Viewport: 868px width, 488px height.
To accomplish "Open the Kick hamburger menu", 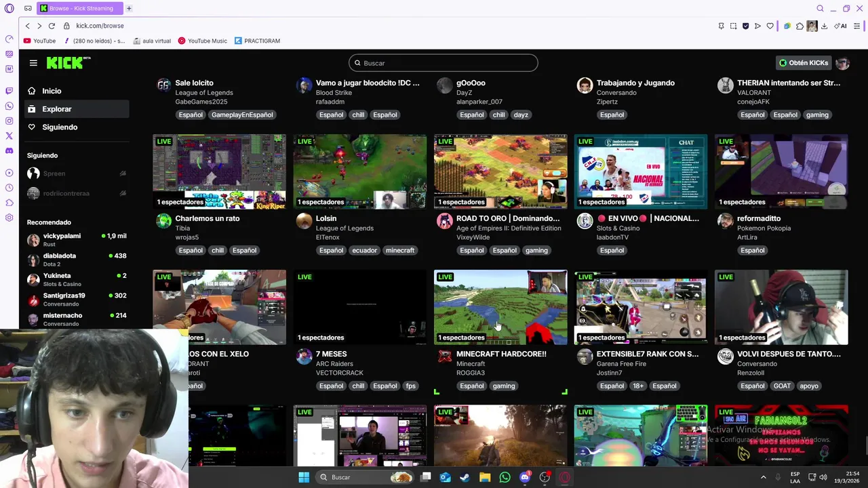I will pos(33,63).
